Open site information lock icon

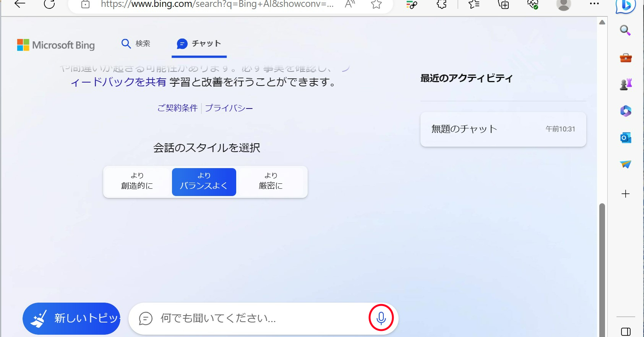tap(86, 4)
